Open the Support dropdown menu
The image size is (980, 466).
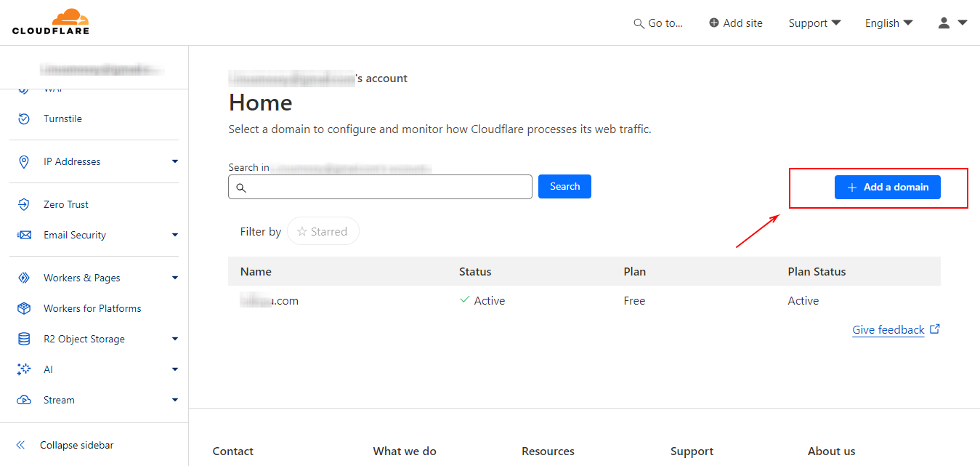tap(814, 23)
